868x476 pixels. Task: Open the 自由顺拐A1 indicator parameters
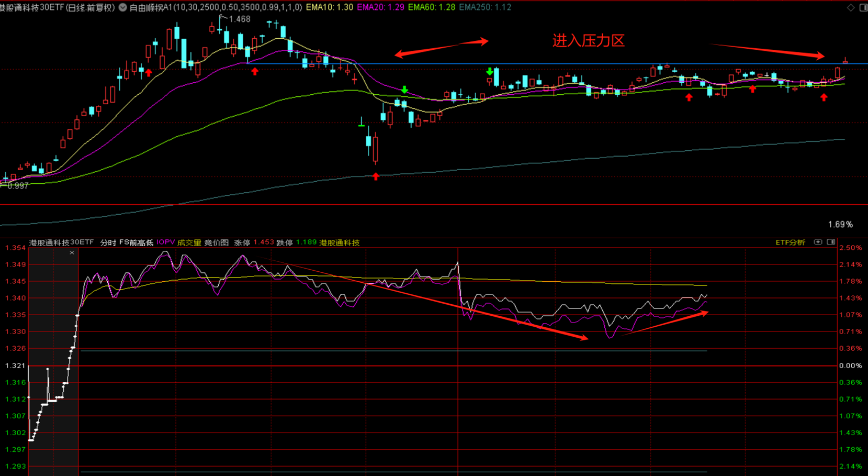216,7
